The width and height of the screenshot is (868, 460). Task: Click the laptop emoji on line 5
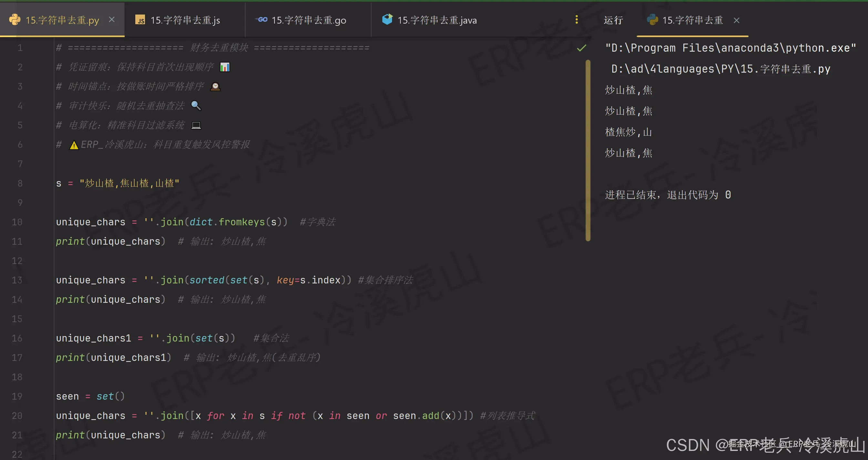point(196,125)
